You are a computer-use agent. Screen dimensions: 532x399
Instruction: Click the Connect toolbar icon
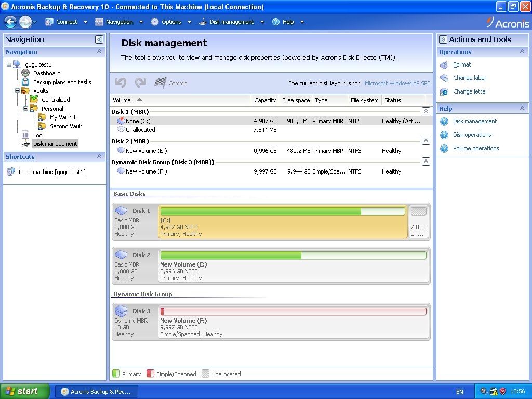49,22
